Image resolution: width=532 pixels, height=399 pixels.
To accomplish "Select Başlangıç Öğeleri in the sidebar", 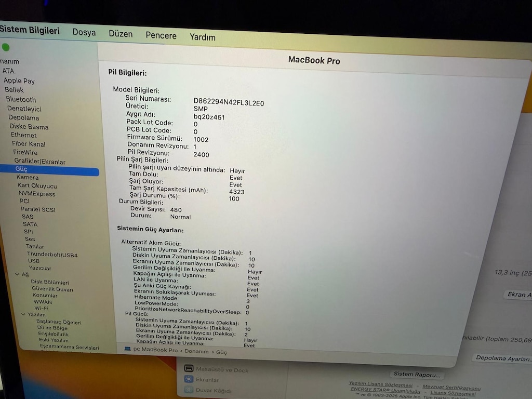I will [x=59, y=322].
